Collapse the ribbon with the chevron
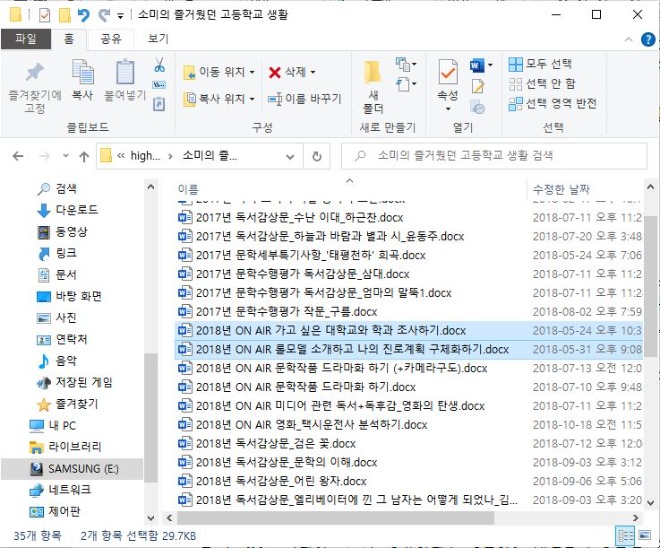The image size is (660, 548). pyautogui.click(x=628, y=40)
